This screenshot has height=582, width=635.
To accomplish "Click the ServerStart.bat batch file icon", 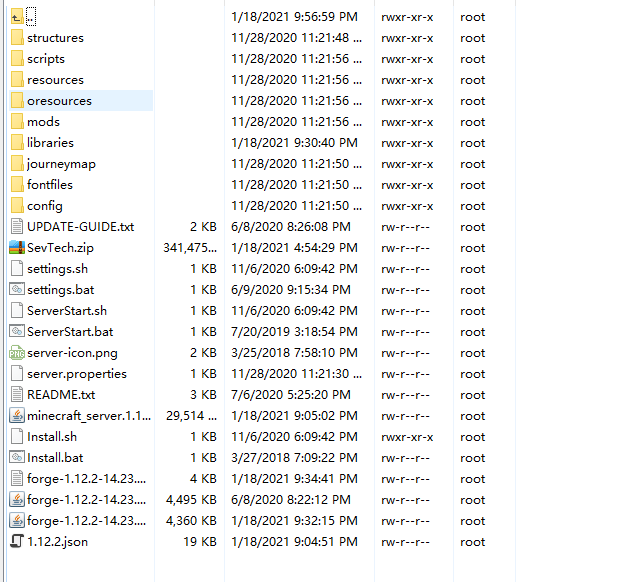I will point(17,331).
